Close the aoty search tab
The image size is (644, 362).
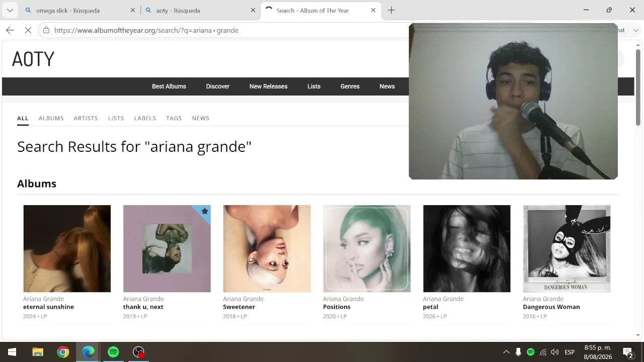click(x=253, y=10)
